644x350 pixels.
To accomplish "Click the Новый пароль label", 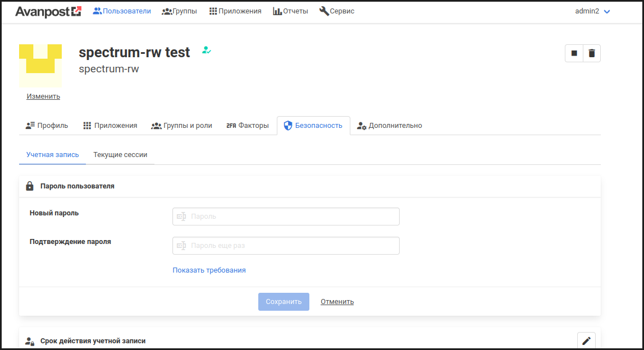I will (x=54, y=213).
